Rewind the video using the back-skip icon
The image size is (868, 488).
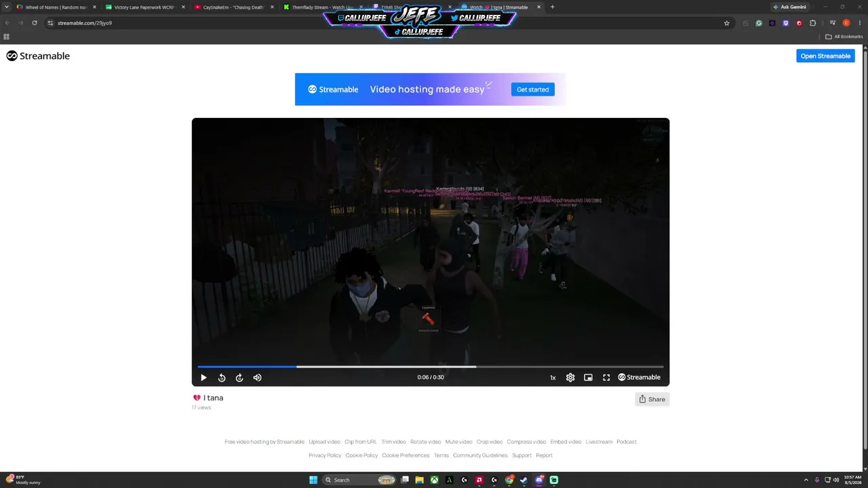pyautogui.click(x=222, y=378)
